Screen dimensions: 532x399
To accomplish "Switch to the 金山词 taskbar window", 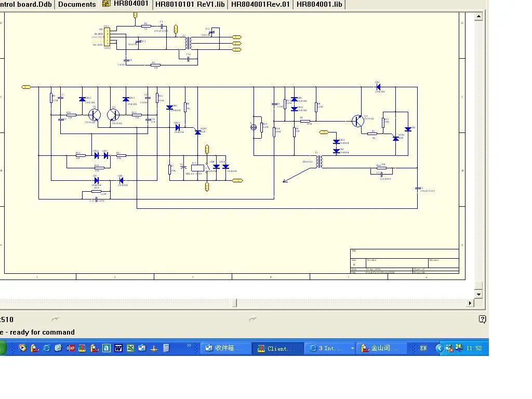I will pyautogui.click(x=381, y=348).
